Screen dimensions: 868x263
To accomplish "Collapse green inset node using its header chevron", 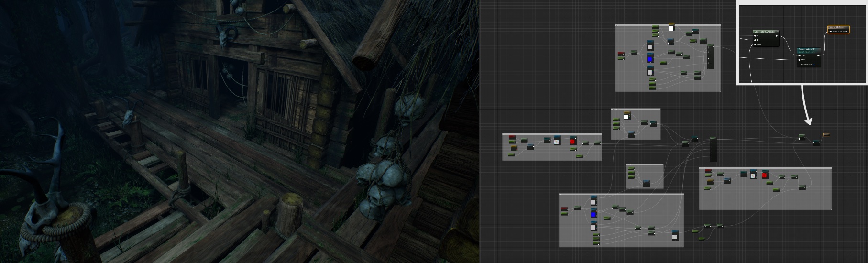I will (x=778, y=32).
